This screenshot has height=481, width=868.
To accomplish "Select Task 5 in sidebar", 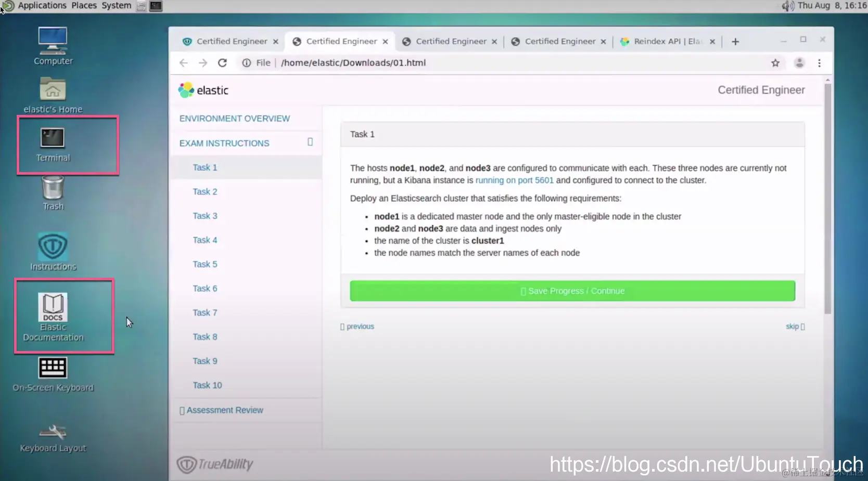I will click(205, 264).
